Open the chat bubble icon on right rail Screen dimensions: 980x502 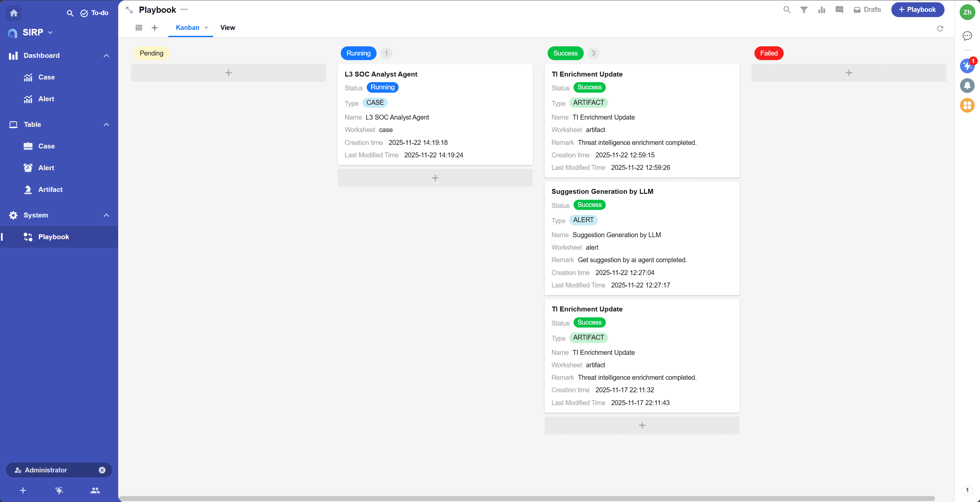click(967, 36)
